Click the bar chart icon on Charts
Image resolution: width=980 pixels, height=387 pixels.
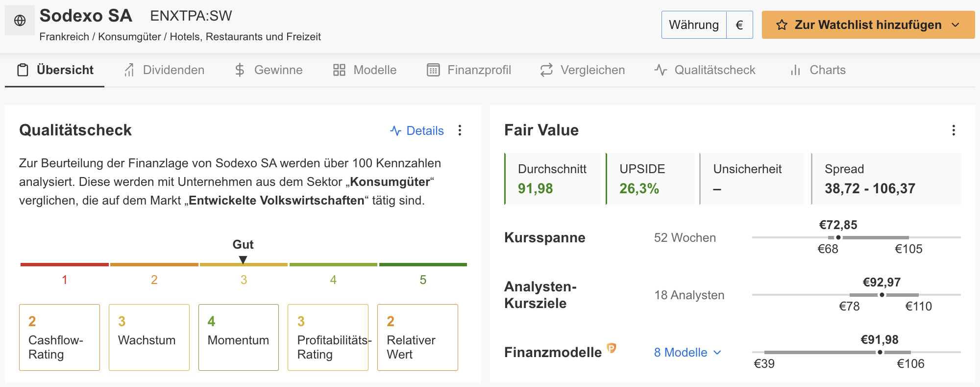pos(795,70)
